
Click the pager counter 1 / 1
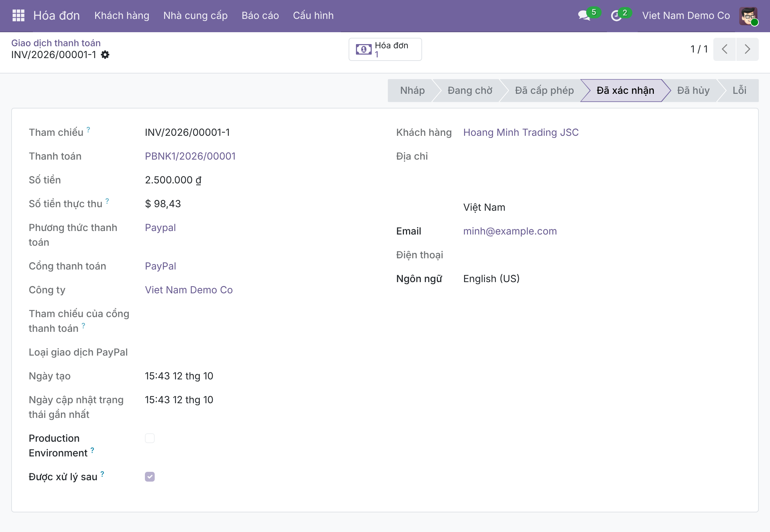pos(699,49)
